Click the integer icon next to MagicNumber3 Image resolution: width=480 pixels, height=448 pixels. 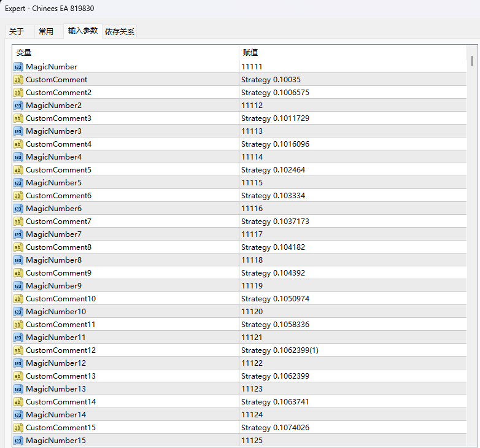(x=18, y=131)
